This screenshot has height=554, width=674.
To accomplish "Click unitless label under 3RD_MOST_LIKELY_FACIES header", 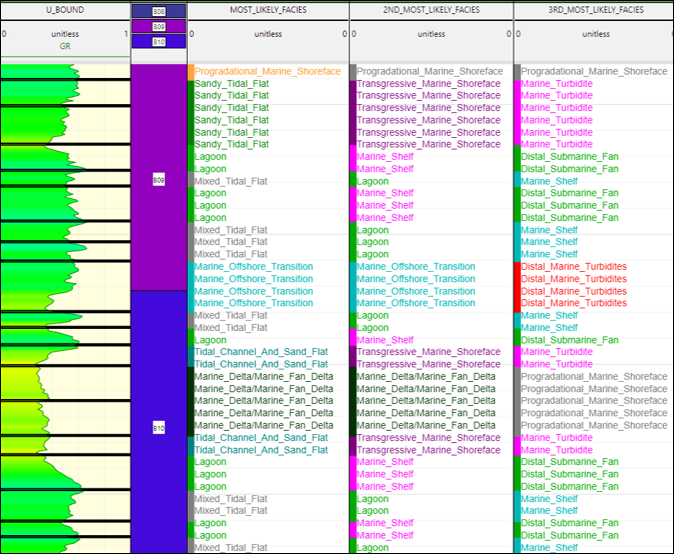I will [x=596, y=34].
